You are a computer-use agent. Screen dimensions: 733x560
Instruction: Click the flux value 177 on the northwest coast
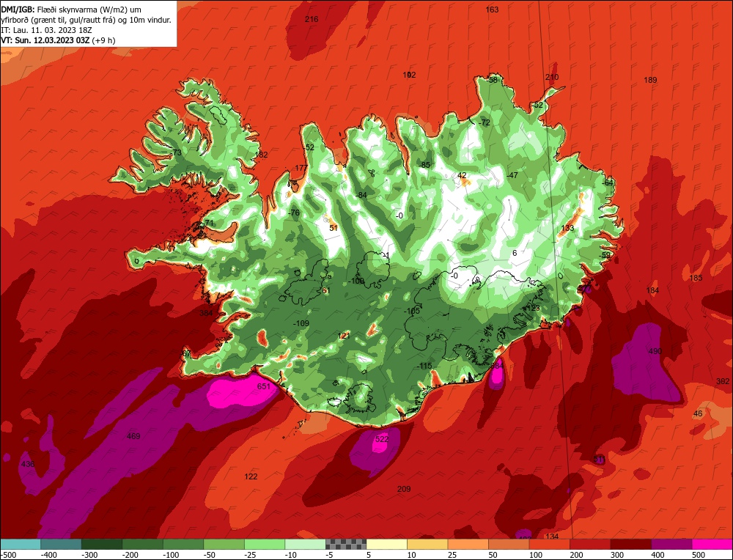click(301, 169)
